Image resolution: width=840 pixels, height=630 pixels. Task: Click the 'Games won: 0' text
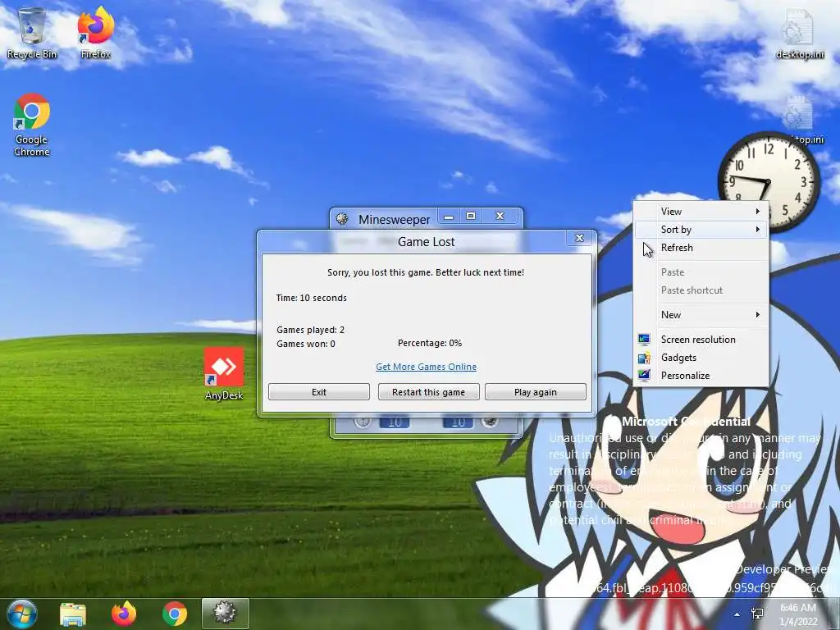(306, 344)
